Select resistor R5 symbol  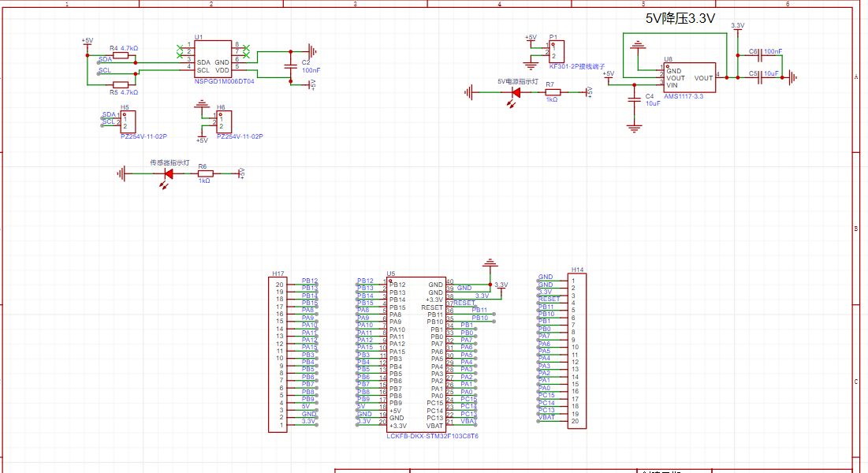(x=121, y=84)
